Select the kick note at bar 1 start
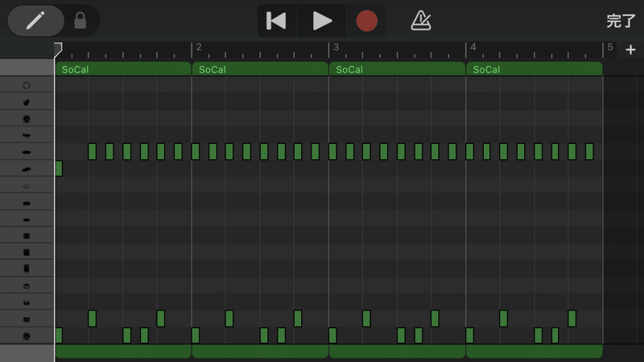644x362 pixels. click(59, 335)
